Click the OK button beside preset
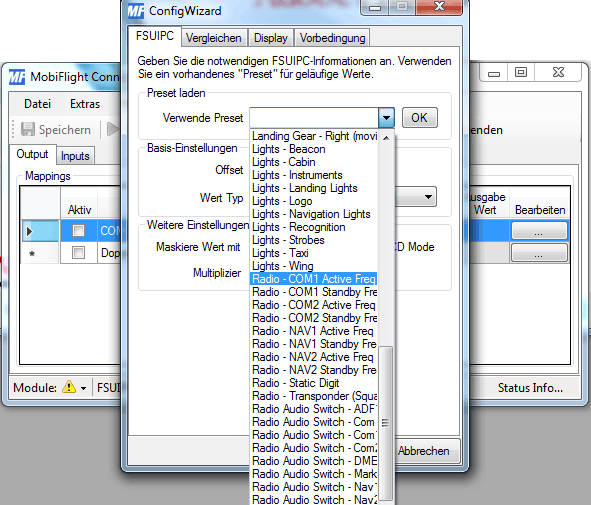 (x=420, y=118)
